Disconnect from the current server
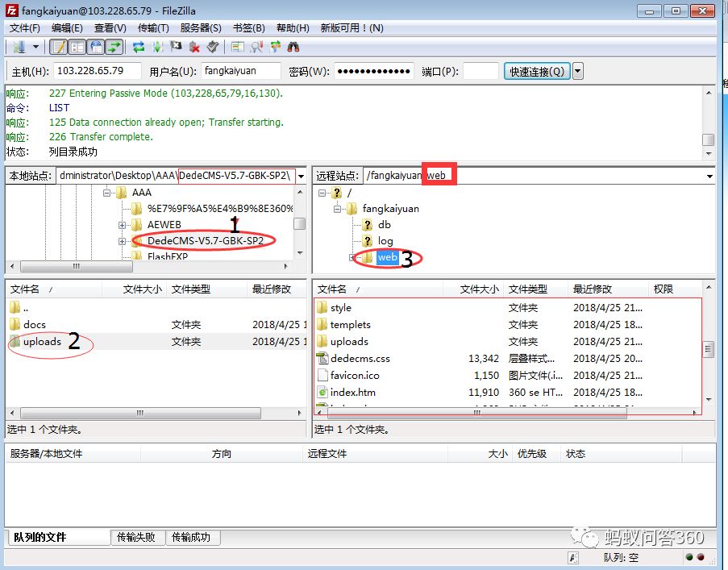The image size is (728, 570). click(x=194, y=47)
